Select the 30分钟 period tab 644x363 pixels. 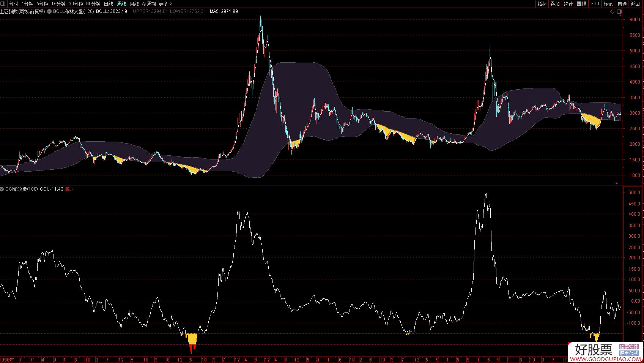pyautogui.click(x=76, y=4)
